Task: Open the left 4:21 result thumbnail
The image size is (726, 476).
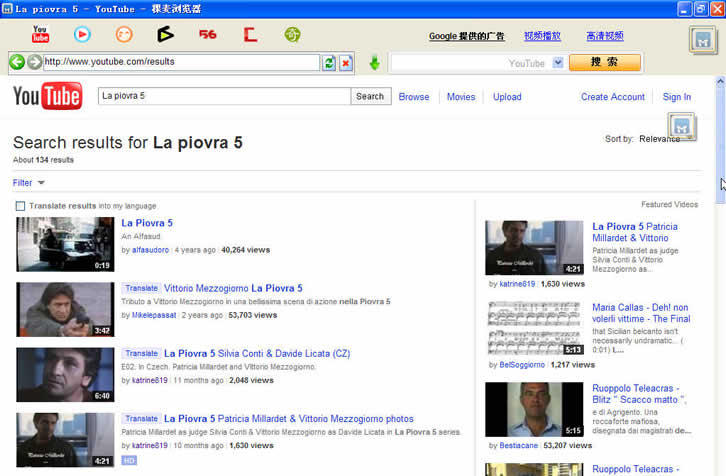Action: 65,440
